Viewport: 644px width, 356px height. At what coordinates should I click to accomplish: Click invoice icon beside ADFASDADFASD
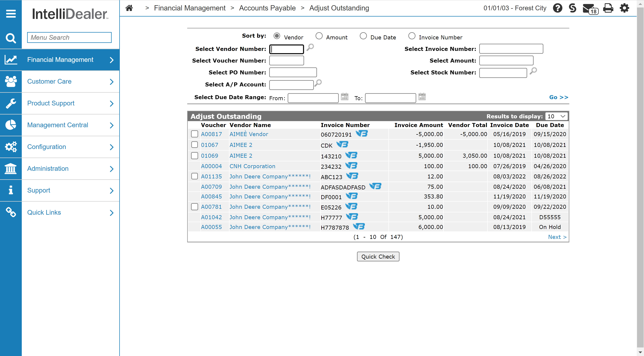tap(375, 186)
